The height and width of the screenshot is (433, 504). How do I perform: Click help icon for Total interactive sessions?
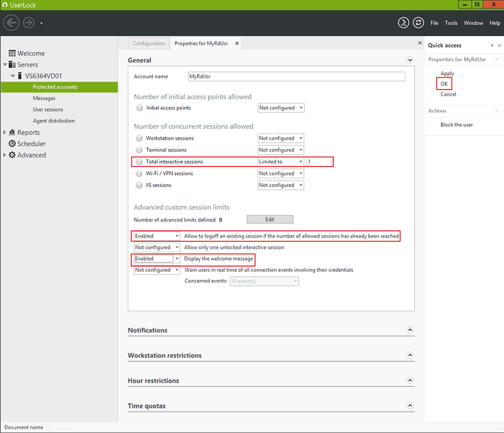click(x=139, y=162)
